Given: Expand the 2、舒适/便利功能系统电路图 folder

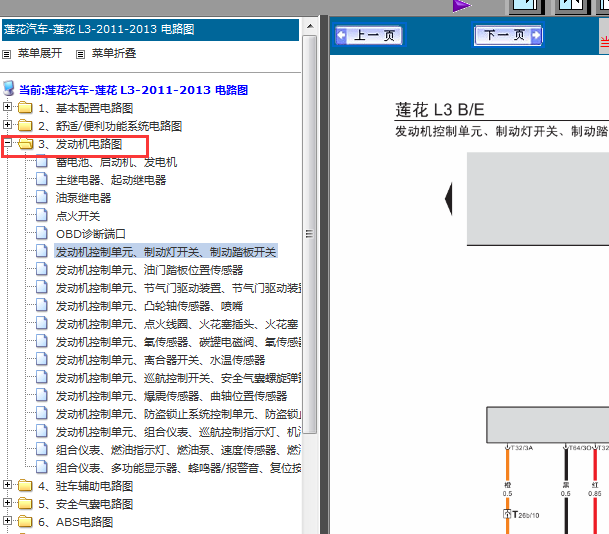Looking at the screenshot, I should click(7, 124).
